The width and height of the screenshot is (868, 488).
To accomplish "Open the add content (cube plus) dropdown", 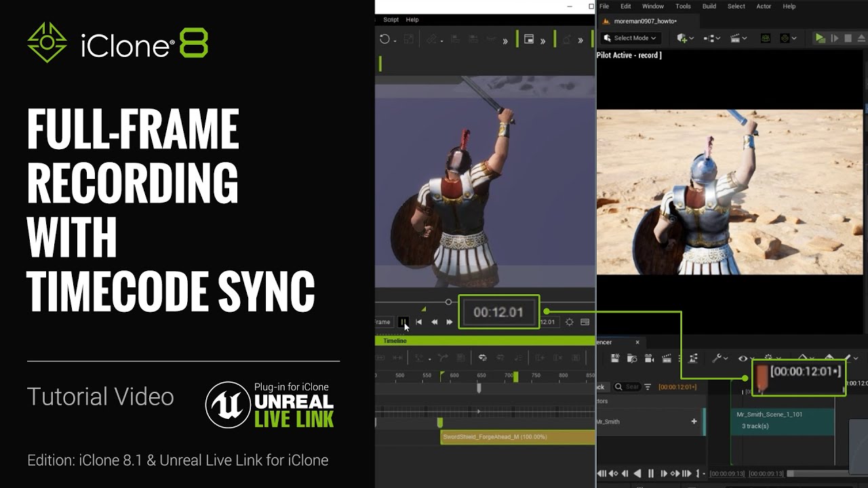I will point(685,39).
